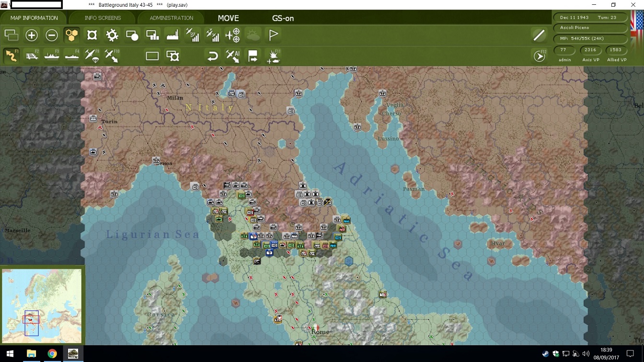Open Steam from the system tray

(x=546, y=354)
